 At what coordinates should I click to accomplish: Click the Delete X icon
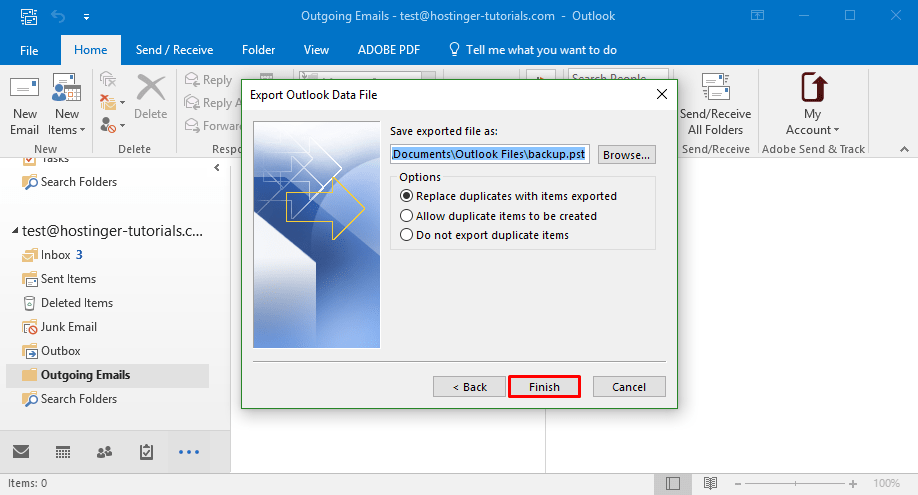click(x=150, y=88)
